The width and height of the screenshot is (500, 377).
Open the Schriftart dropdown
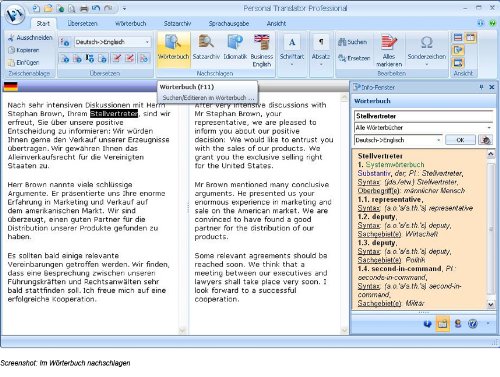point(292,50)
